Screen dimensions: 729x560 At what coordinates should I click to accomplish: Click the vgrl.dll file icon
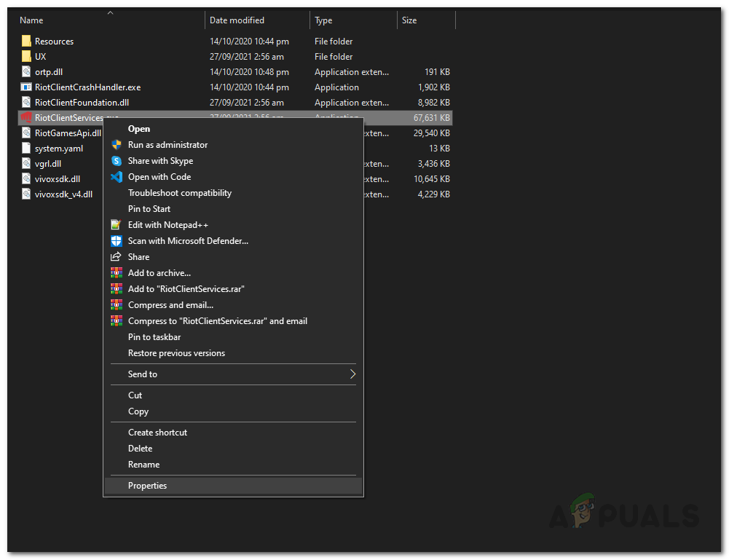(x=26, y=164)
